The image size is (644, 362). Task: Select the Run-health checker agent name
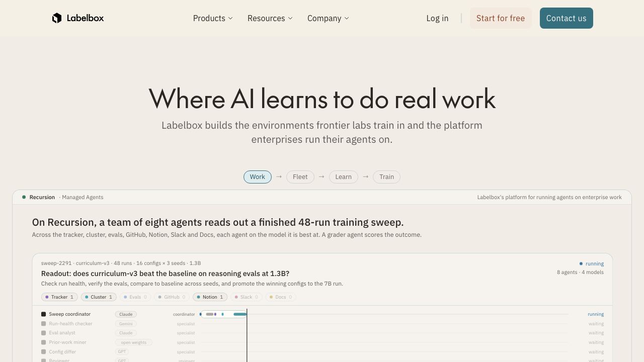(x=70, y=324)
